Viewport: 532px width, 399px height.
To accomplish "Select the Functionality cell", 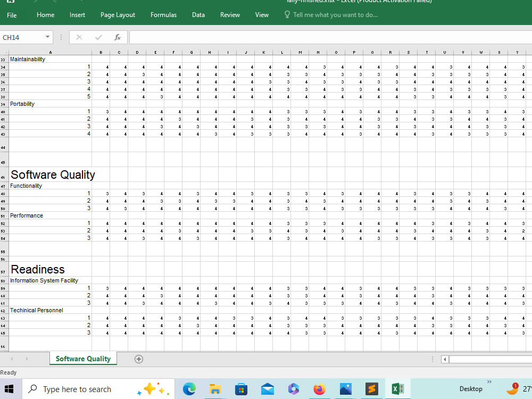I will tap(50, 186).
